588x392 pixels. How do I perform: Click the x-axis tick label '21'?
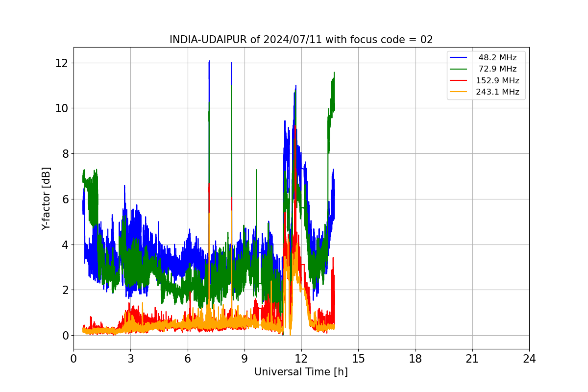[x=472, y=359]
